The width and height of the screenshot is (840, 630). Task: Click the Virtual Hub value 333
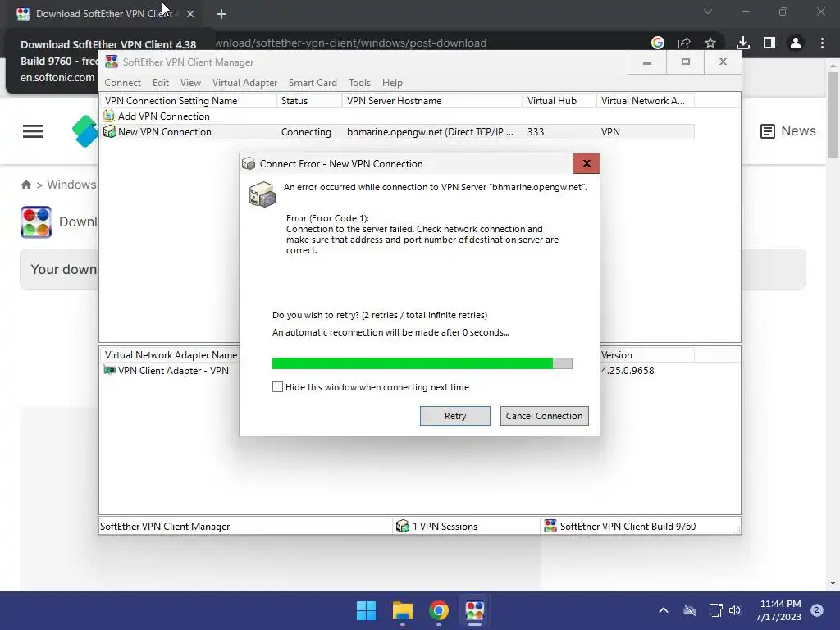535,132
